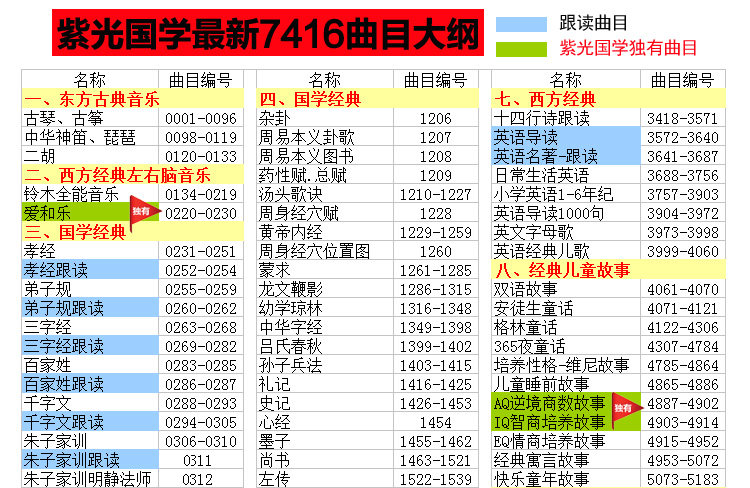Click the code 1210-1227
Image resolution: width=750 pixels, height=488 pixels.
[436, 194]
